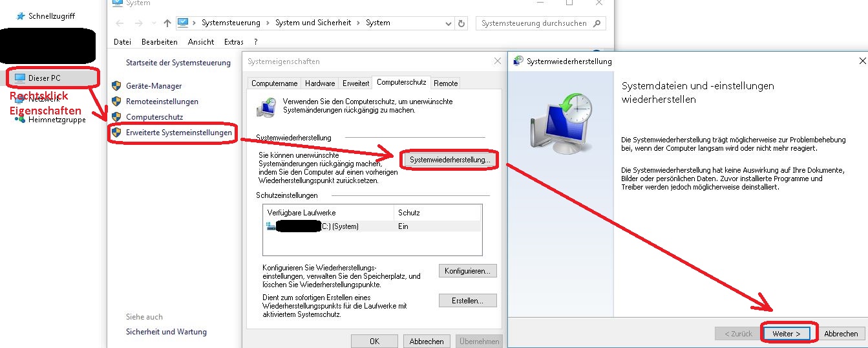
Task: Switch to Computername tab
Action: pyautogui.click(x=275, y=83)
